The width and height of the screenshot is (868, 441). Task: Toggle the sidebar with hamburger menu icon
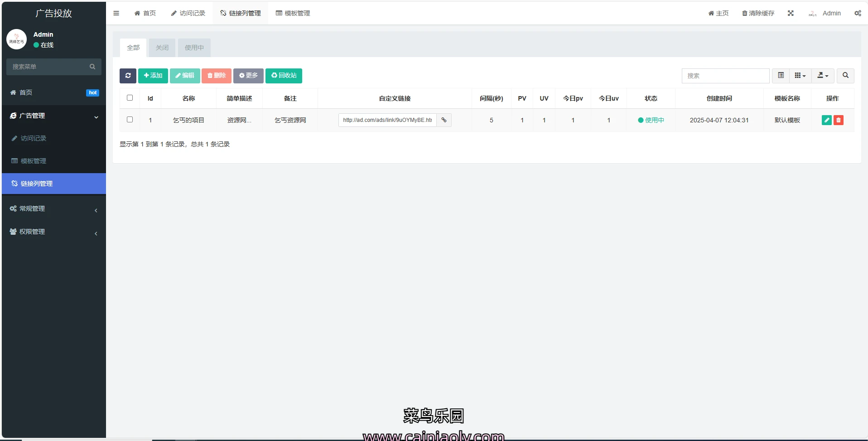pos(116,13)
